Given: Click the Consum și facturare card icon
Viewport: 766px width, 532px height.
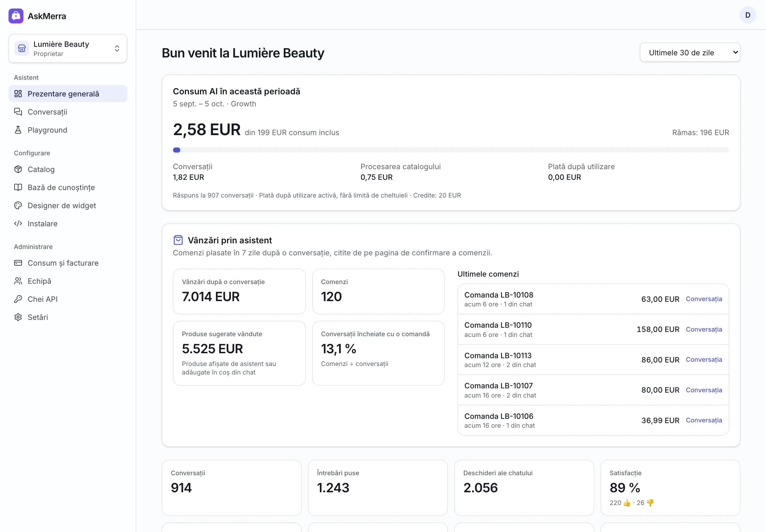Looking at the screenshot, I should point(18,263).
